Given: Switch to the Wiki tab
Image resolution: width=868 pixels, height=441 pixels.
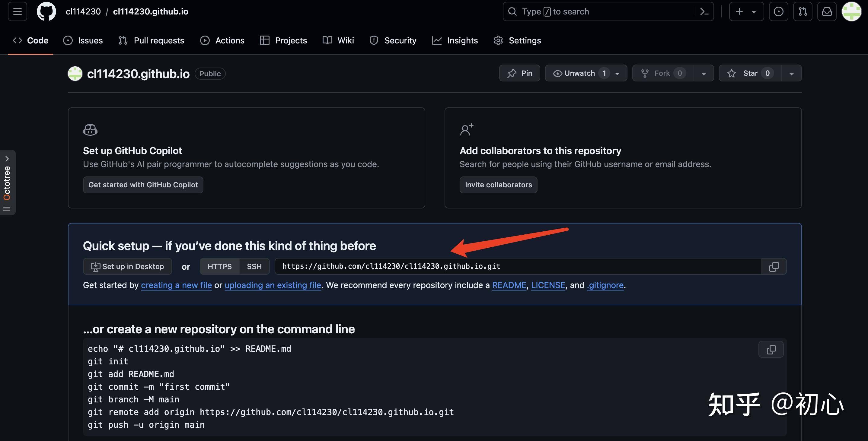Looking at the screenshot, I should click(x=338, y=40).
